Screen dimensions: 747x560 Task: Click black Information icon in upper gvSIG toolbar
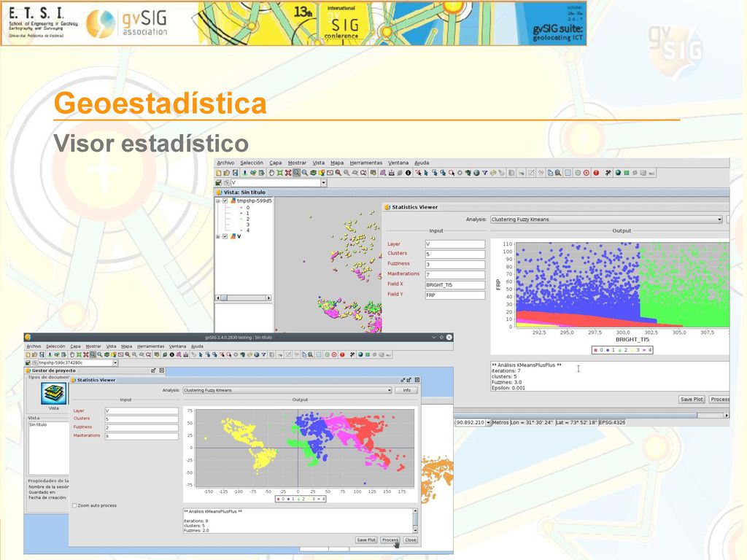pyautogui.click(x=409, y=173)
